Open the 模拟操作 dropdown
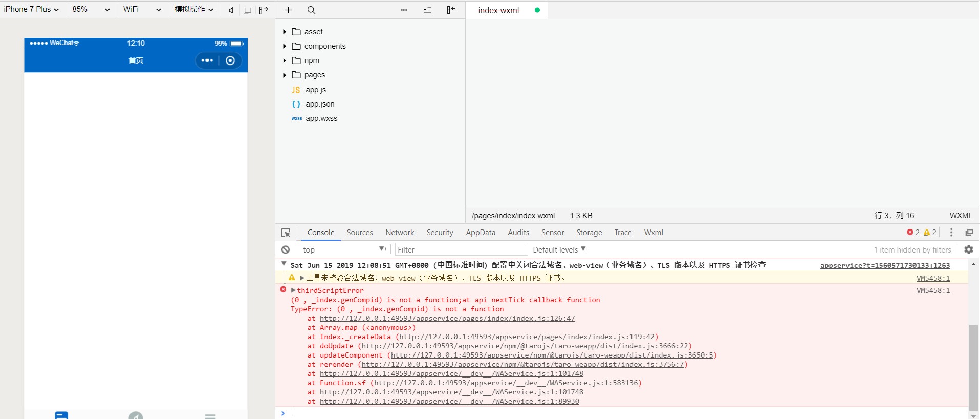Image resolution: width=980 pixels, height=419 pixels. pyautogui.click(x=194, y=9)
